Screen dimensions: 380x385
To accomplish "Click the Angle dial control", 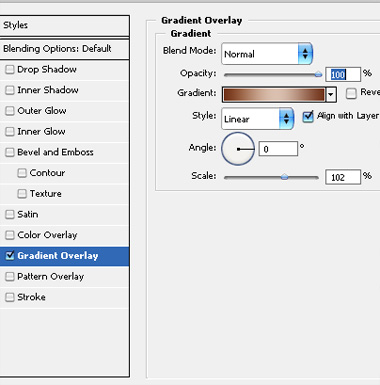I will click(x=238, y=149).
